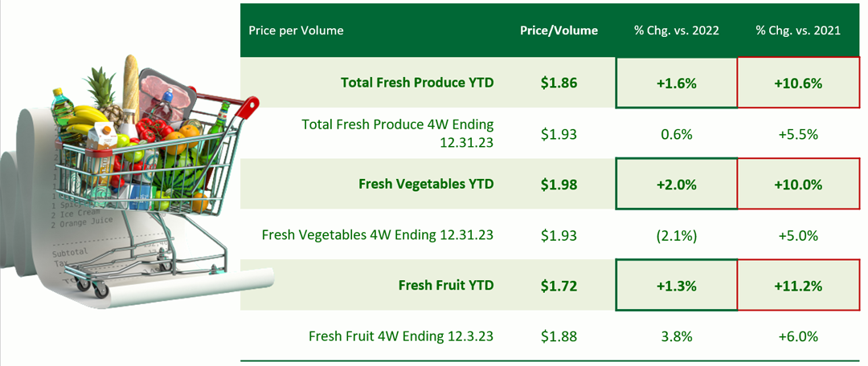
Task: Select the "Total Fresh Produce YTD" row label
Action: click(416, 82)
